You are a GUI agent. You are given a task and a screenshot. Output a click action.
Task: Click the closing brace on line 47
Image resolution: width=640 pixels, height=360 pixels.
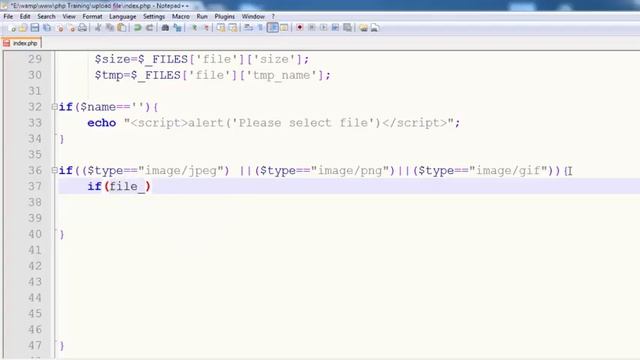click(62, 346)
